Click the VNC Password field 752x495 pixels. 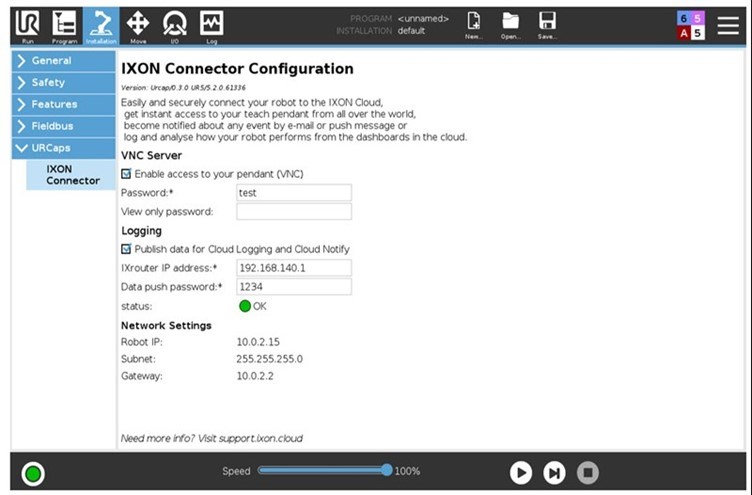(294, 193)
